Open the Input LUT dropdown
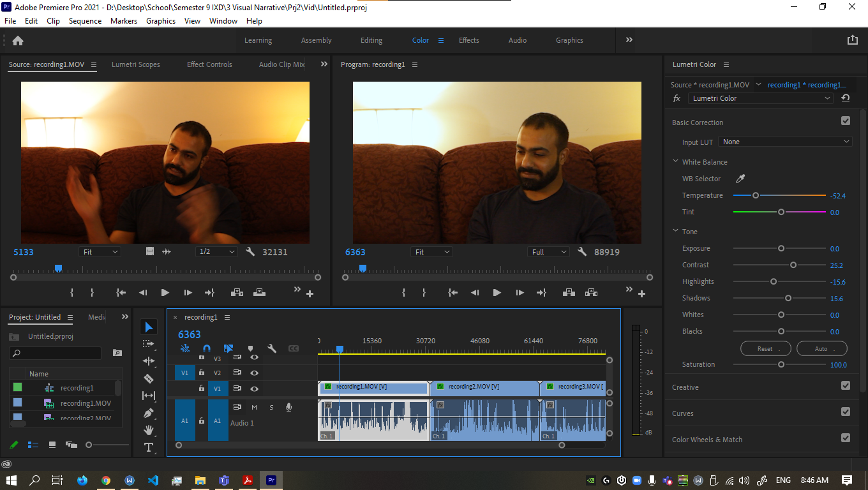The height and width of the screenshot is (490, 868). click(x=786, y=142)
